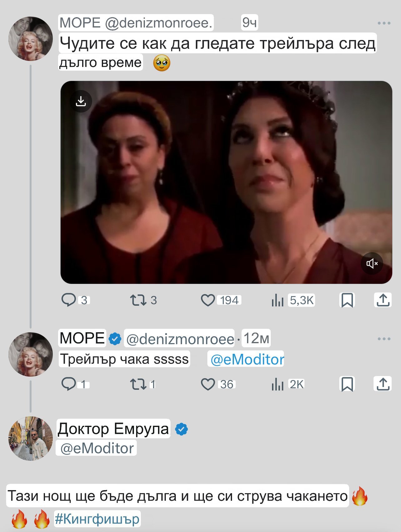This screenshot has width=401, height=532.
Task: Share the 12м tweet
Action: 383,384
